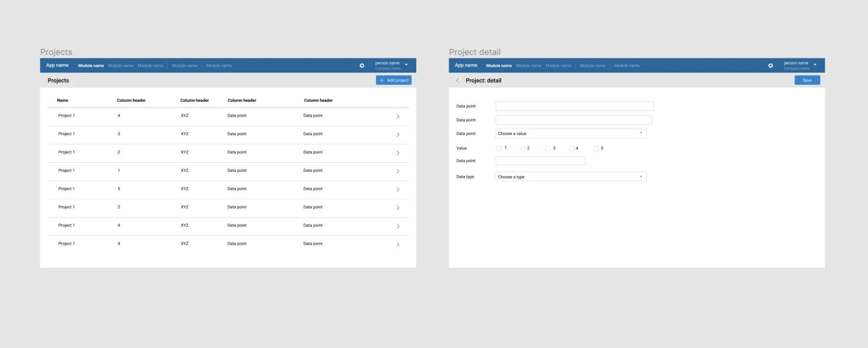Open settings gear in Projects header
868x348 pixels.
tap(362, 66)
